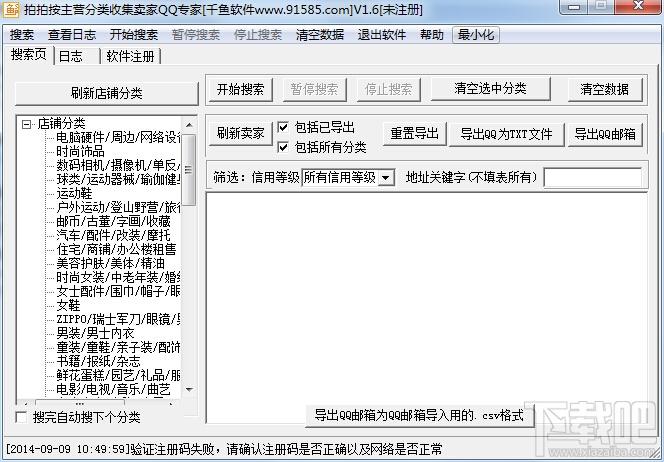Open the 查看日志 menu item

(x=72, y=35)
